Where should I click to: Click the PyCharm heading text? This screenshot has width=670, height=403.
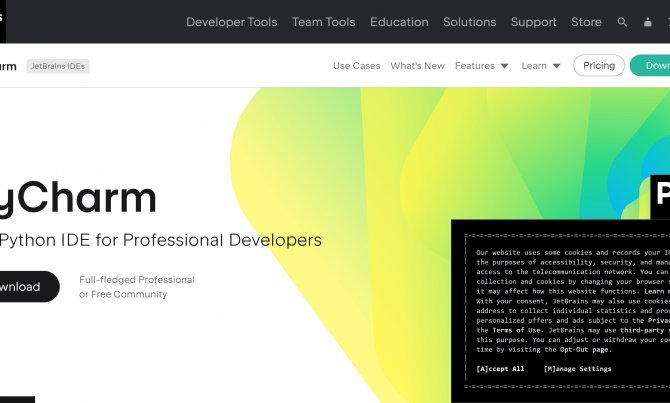click(x=78, y=197)
